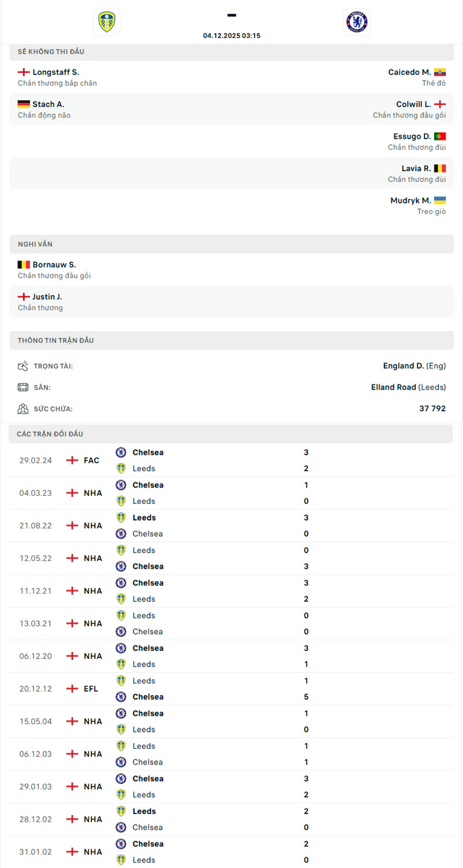Open Colwill L. player link

(413, 104)
